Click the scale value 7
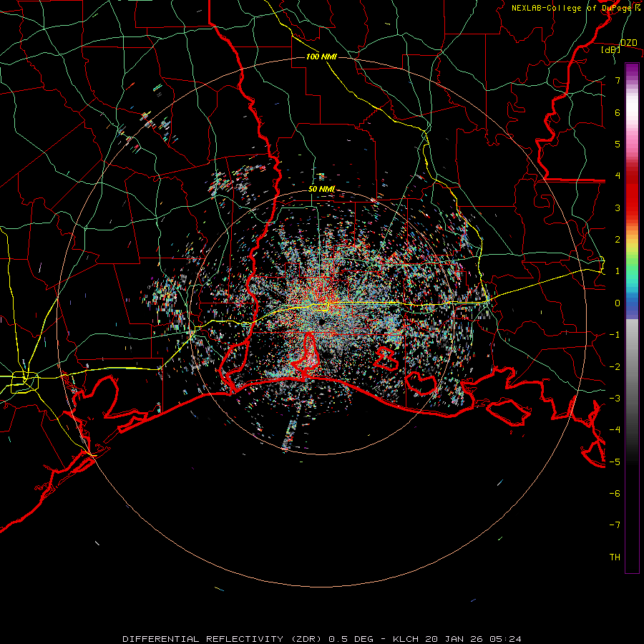The height and width of the screenshot is (644, 644). [x=618, y=80]
